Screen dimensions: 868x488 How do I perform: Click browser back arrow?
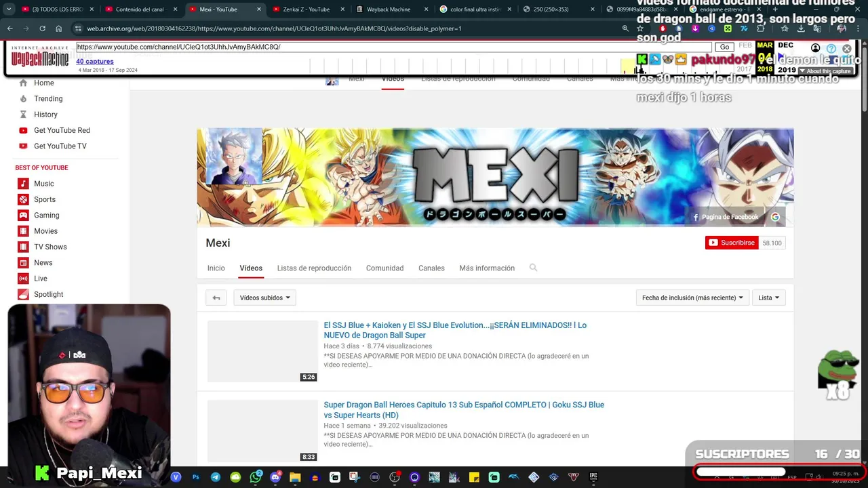coord(9,28)
